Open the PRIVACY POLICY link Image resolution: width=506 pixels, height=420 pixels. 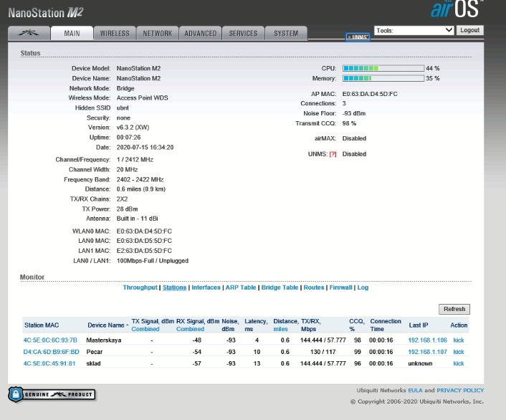click(x=460, y=391)
